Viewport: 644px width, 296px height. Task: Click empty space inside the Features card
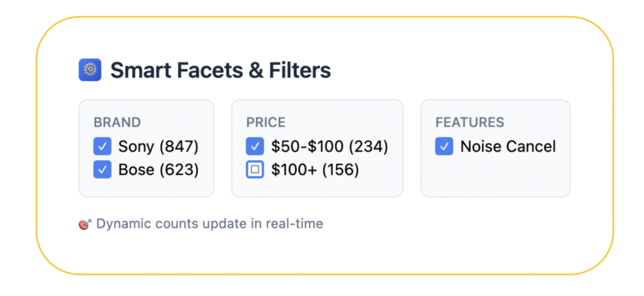point(496,177)
